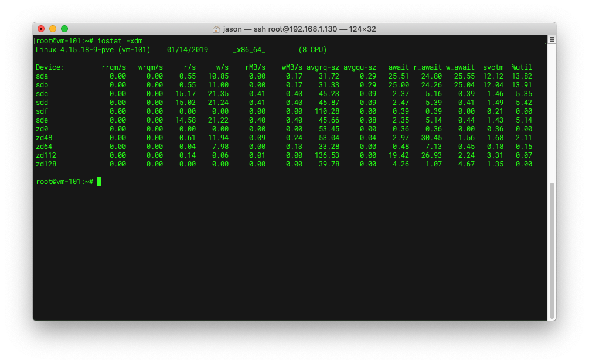Click the '(8 CPU)' text

tap(312, 50)
